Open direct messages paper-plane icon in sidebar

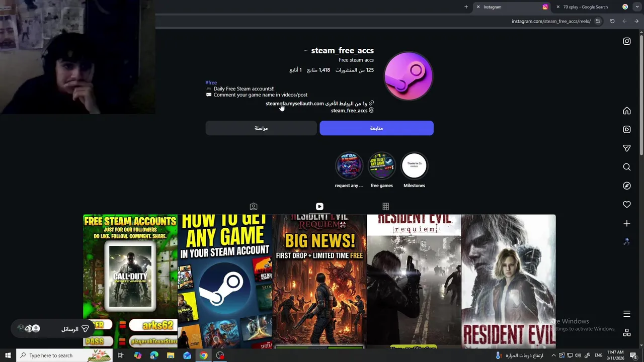[x=627, y=148]
